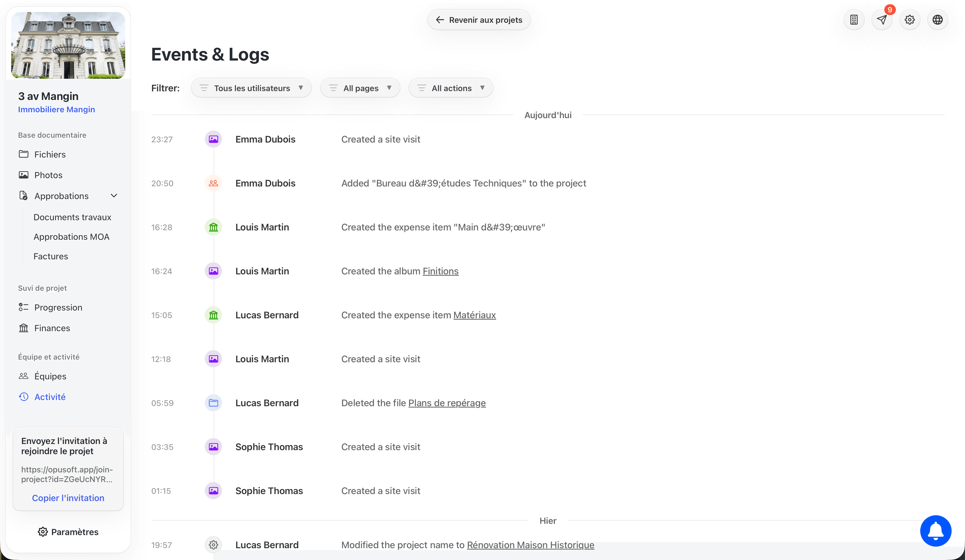Open the All pages filter dropdown
Screen dimensions: 965x560
tap(360, 88)
